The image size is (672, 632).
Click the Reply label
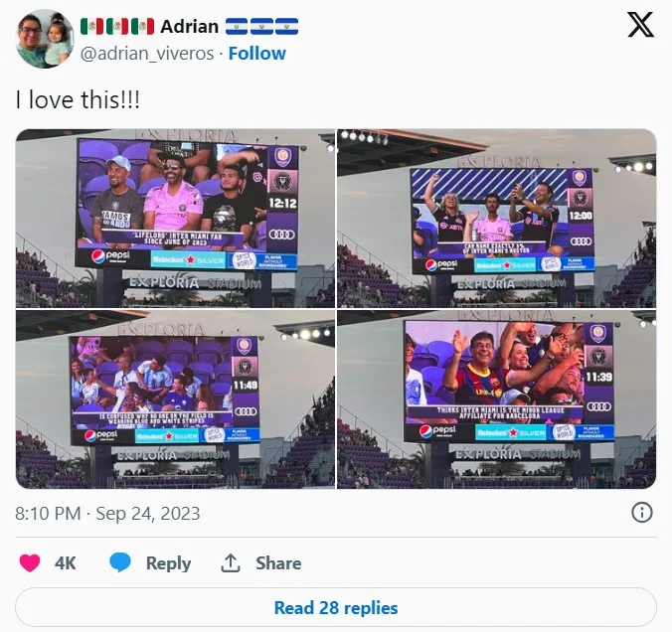[x=168, y=563]
